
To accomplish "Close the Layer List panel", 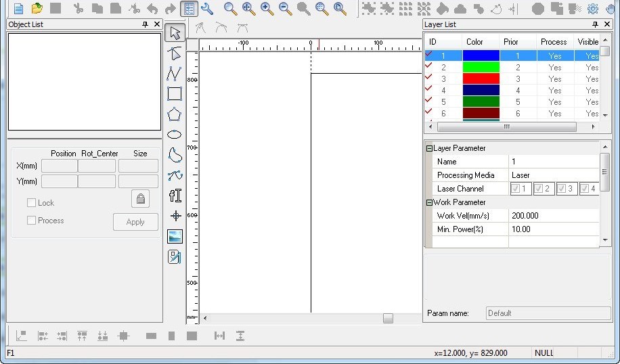I will (x=607, y=24).
